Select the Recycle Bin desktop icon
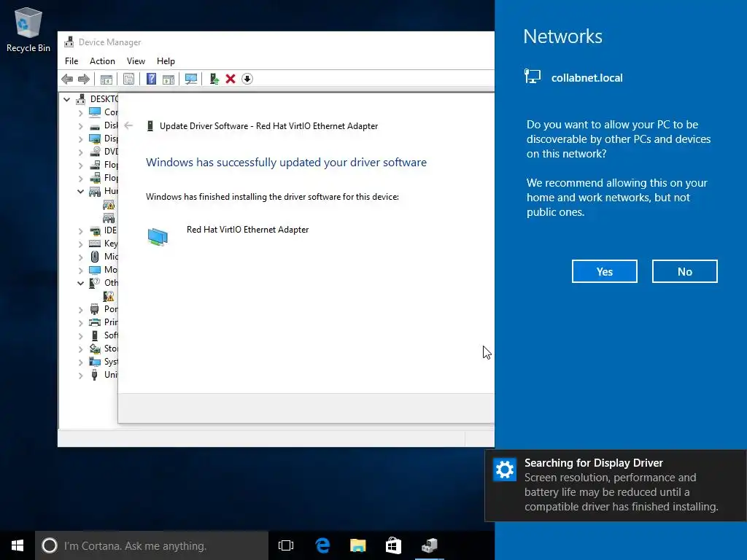Screen dimensions: 747x560 (x=28, y=29)
